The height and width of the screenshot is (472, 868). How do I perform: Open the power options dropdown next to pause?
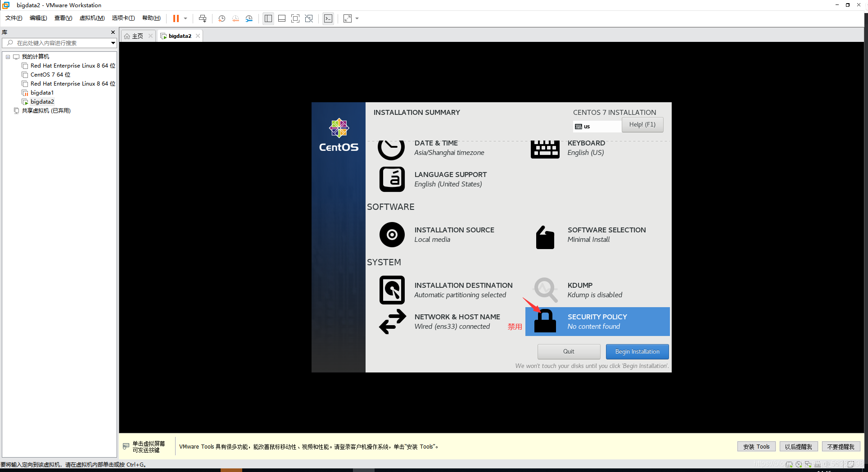point(185,18)
